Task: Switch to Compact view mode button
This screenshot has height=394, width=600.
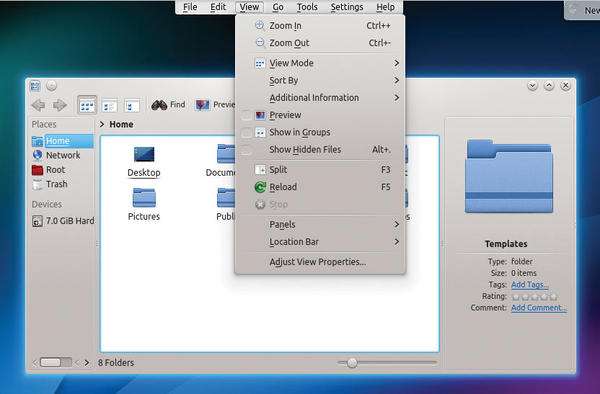Action: coord(109,106)
